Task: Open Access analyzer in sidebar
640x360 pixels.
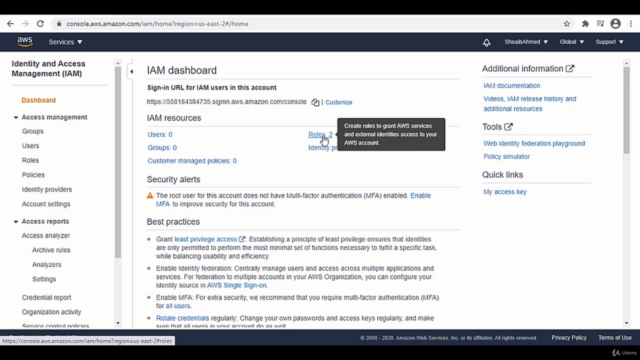Action: 46,236
